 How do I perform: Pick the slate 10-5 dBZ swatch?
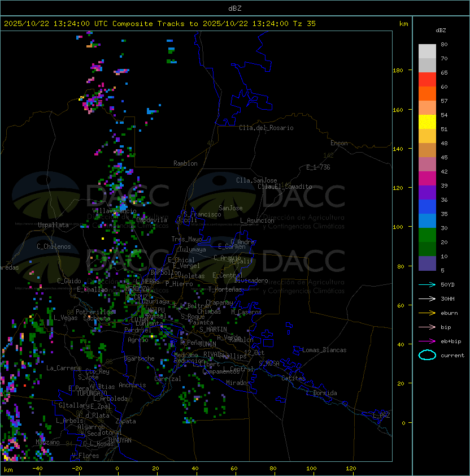(x=427, y=263)
